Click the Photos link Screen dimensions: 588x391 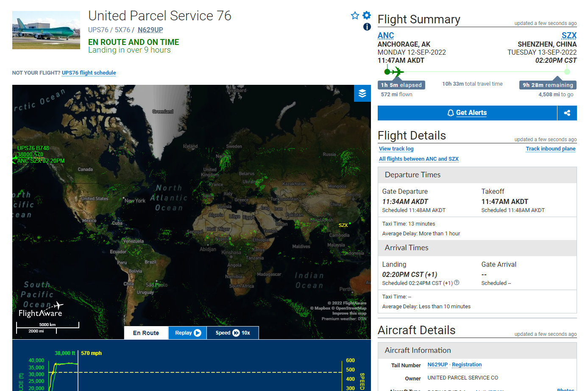(x=566, y=389)
